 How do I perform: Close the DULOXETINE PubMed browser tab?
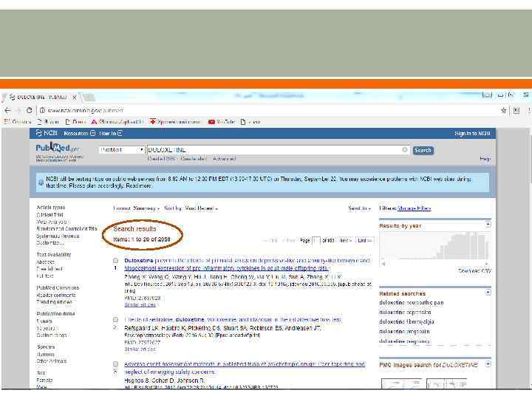point(75,98)
